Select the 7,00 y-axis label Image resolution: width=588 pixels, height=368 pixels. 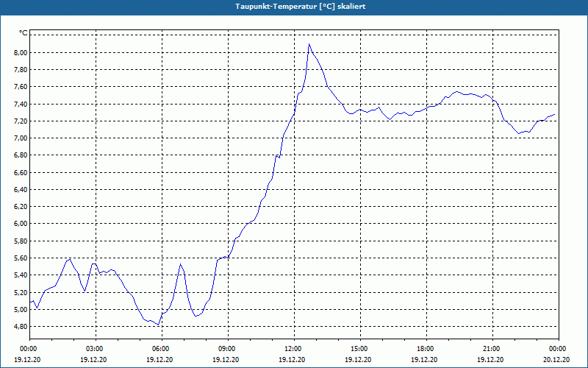click(21, 138)
